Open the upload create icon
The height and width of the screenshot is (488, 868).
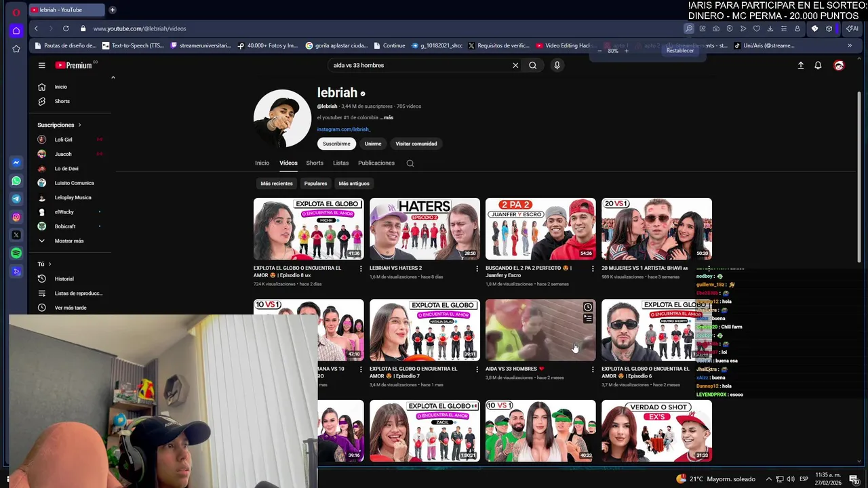tap(800, 65)
